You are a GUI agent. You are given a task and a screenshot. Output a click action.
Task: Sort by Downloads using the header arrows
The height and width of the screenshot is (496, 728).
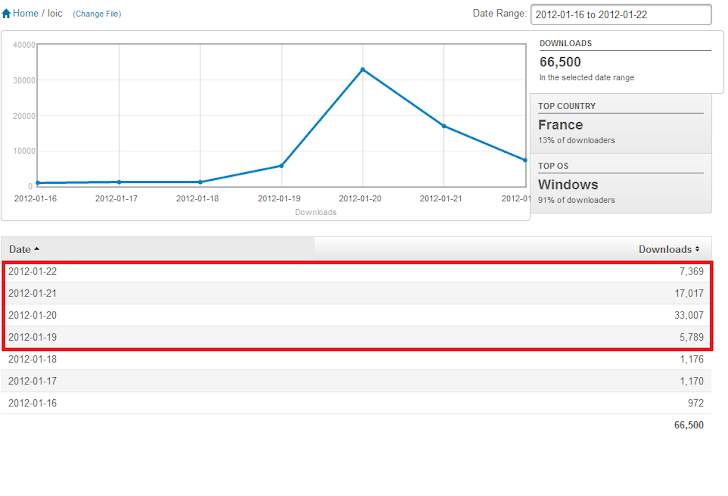click(x=697, y=249)
